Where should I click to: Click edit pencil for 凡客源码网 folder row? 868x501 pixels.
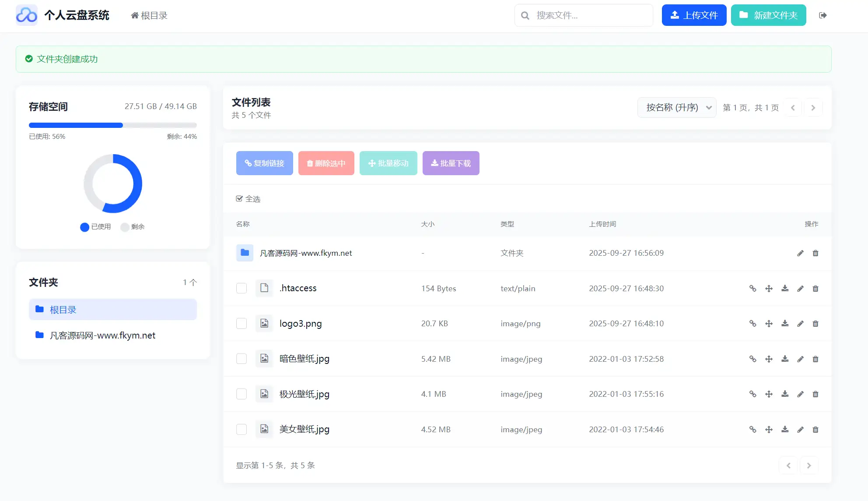[x=800, y=253]
